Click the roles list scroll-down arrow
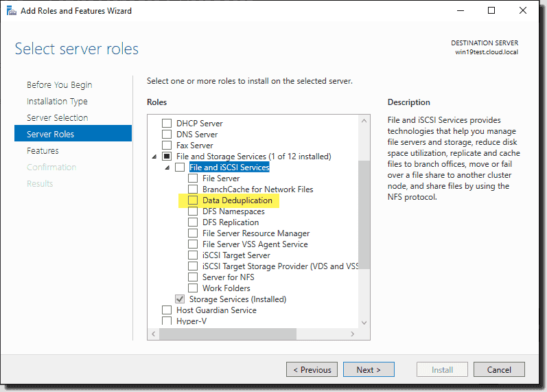 [364, 323]
